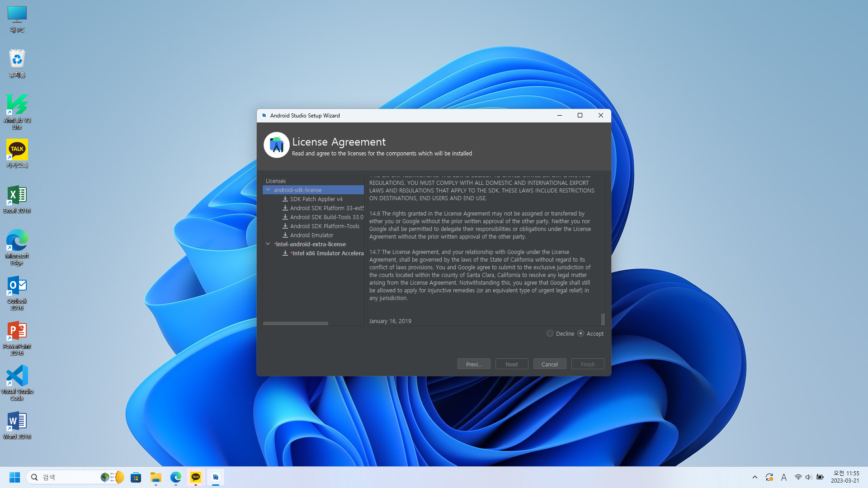Image resolution: width=868 pixels, height=488 pixels.
Task: Open the clock and date panel
Action: [845, 477]
